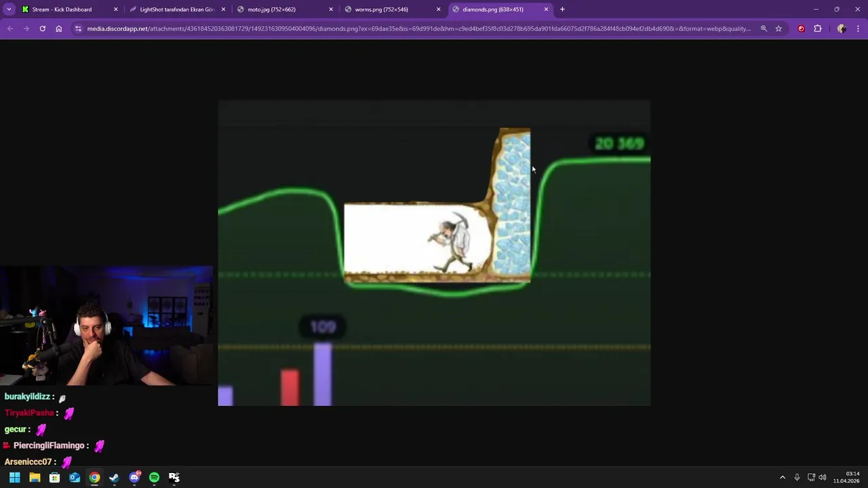Screen dimensions: 868x488
Task: Reload the current page
Action: (42, 28)
